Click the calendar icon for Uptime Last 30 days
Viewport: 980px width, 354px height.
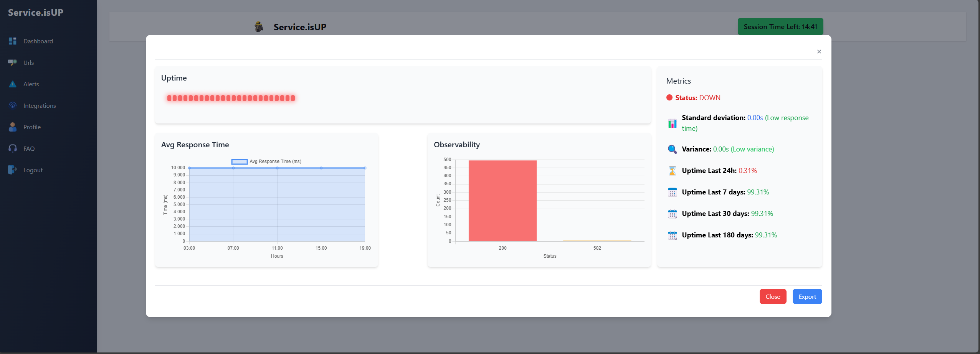click(x=672, y=214)
